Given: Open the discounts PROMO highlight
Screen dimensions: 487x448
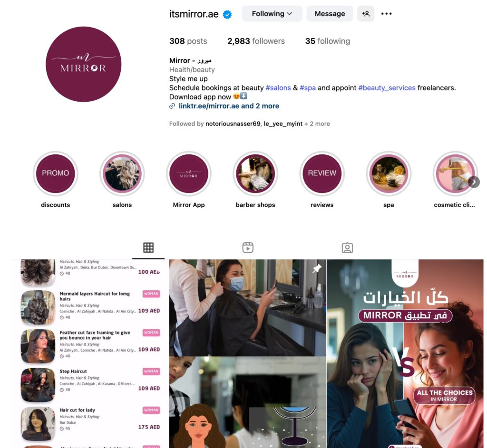Looking at the screenshot, I should tap(56, 173).
